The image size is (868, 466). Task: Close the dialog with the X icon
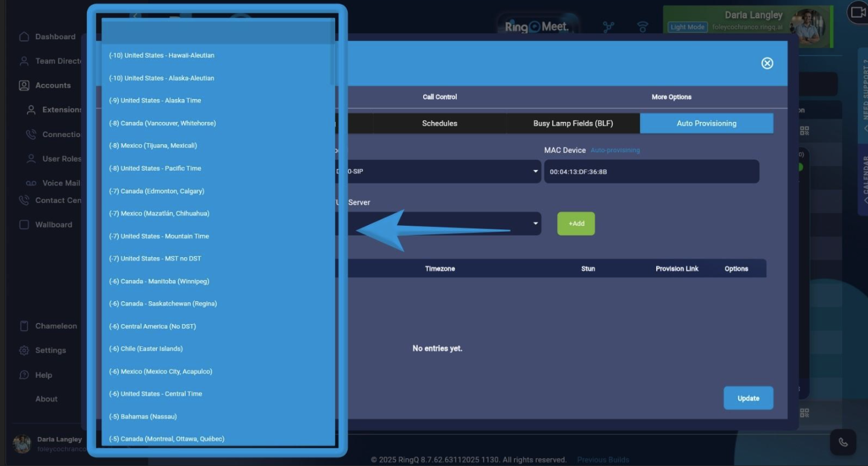click(767, 63)
